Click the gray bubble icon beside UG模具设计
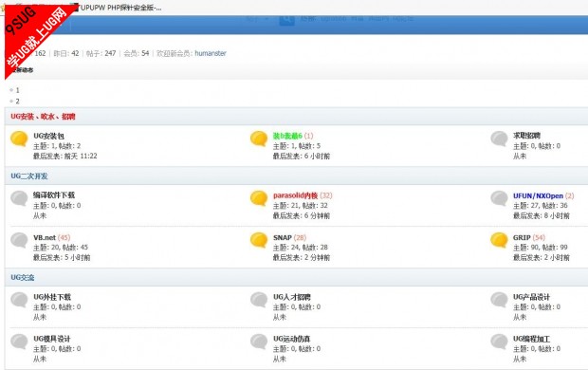This screenshot has height=370, width=588. coord(19,342)
